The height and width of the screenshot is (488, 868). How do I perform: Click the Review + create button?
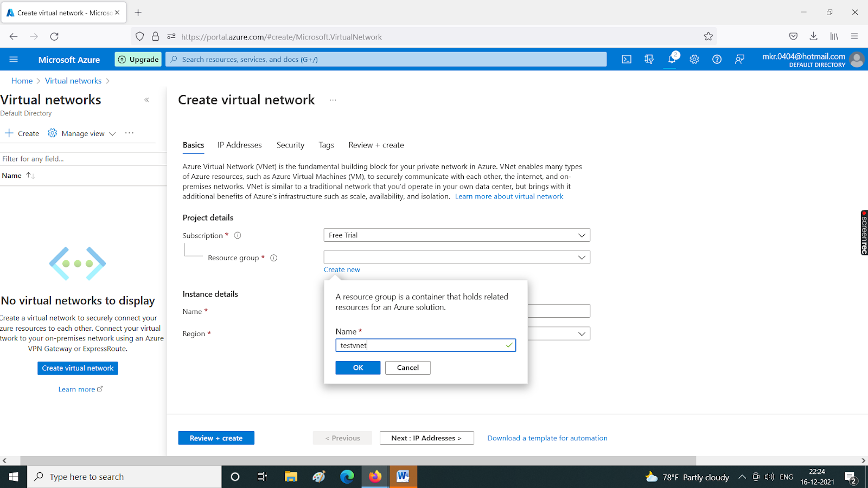pos(216,438)
